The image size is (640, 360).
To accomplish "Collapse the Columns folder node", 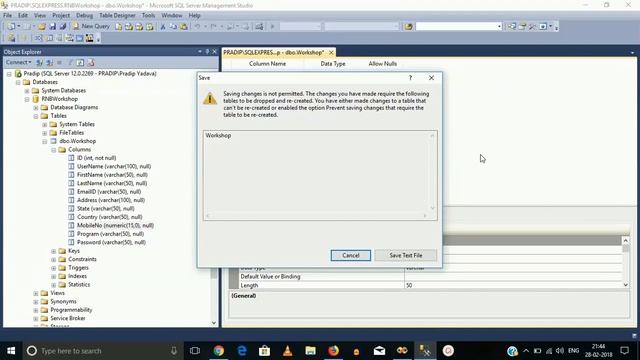I will tap(54, 150).
